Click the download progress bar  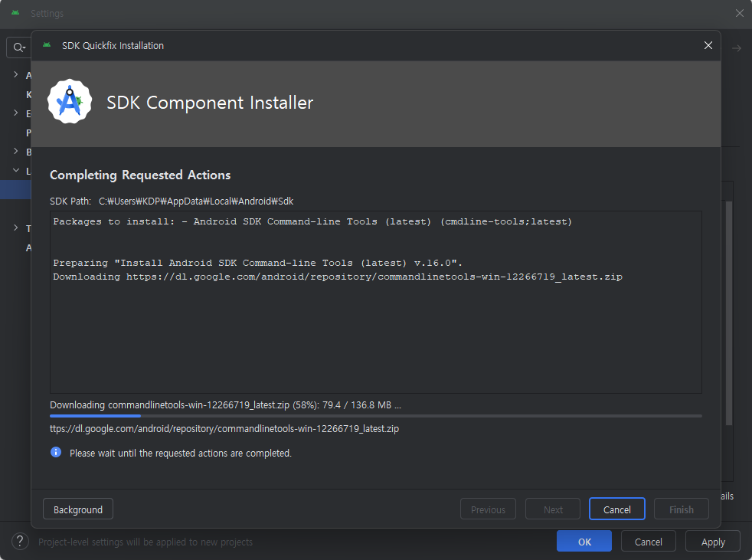tap(375, 415)
